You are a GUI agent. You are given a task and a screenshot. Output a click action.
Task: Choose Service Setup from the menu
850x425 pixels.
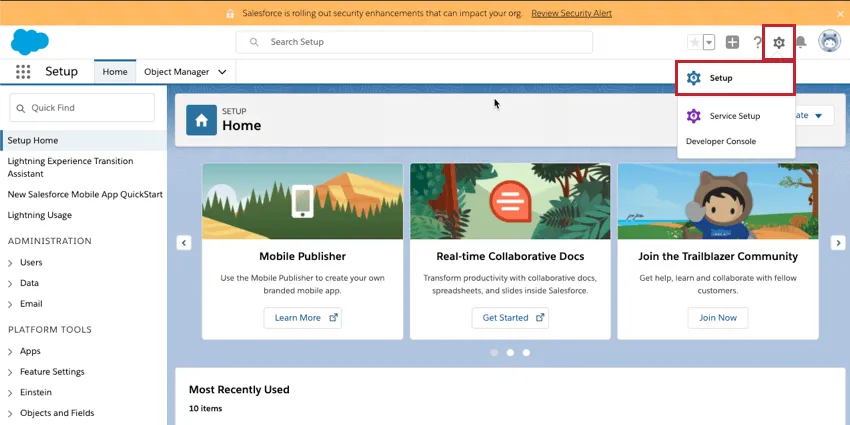tap(735, 116)
